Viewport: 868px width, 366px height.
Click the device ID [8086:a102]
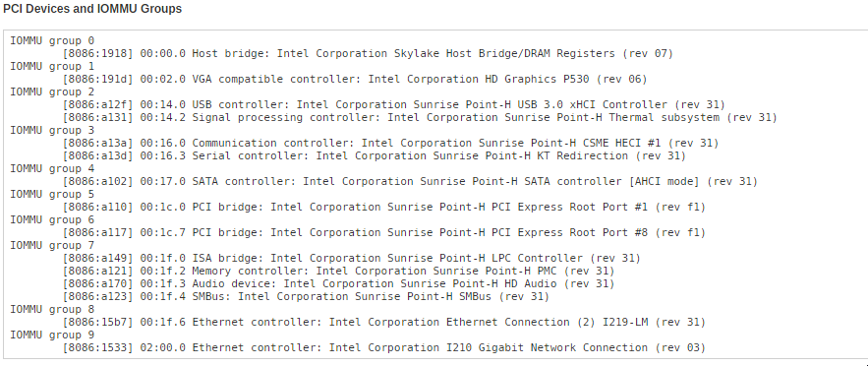tap(98, 182)
